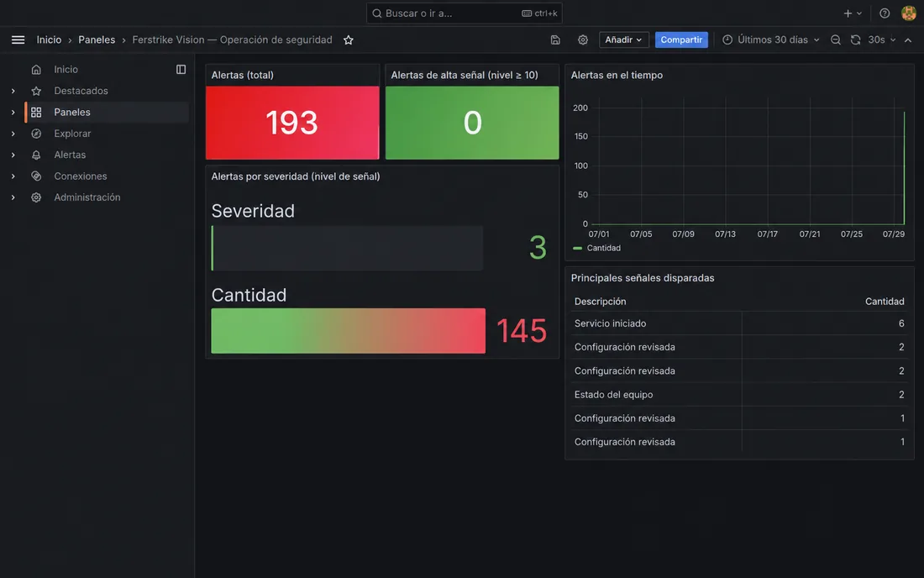
Task: Click the Inicio home icon in sidebar
Action: [x=36, y=70]
